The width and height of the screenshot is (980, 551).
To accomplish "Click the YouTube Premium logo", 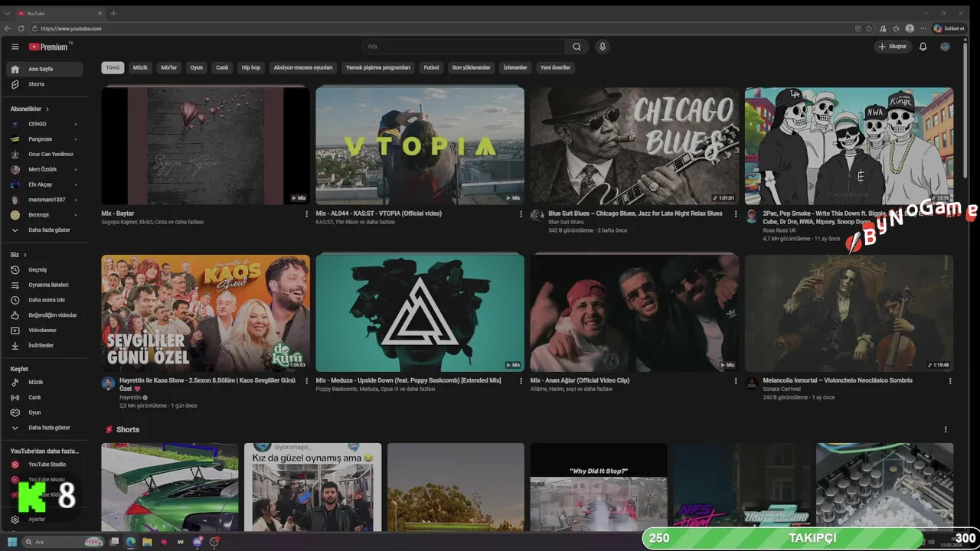I will tap(49, 47).
